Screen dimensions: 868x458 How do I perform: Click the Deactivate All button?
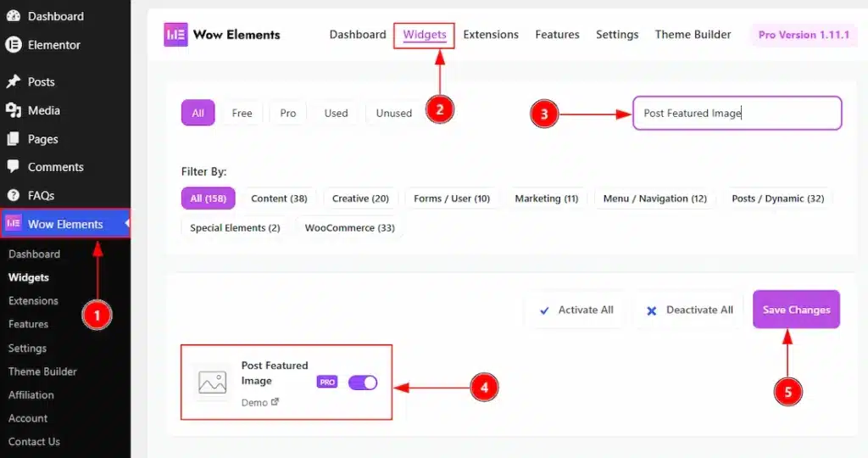tap(689, 310)
